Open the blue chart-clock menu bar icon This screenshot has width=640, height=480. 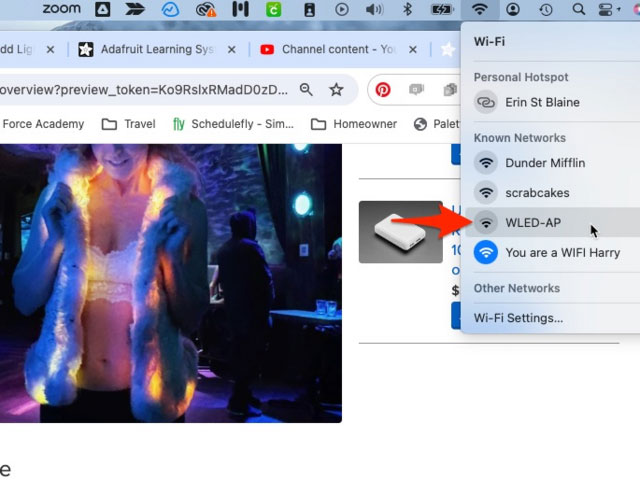(170, 9)
